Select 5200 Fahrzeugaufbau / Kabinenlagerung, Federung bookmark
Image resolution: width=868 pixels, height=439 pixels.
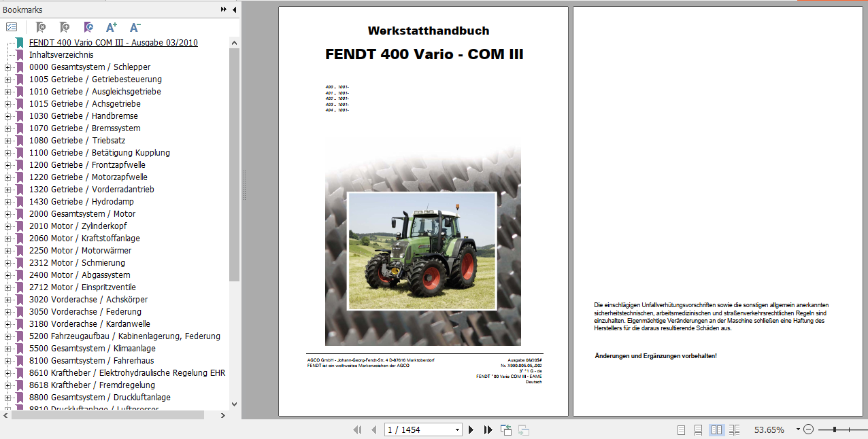124,336
